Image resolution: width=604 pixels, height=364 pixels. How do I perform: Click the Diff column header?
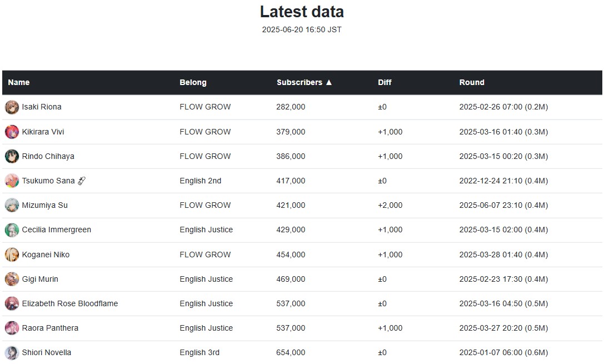(x=385, y=82)
